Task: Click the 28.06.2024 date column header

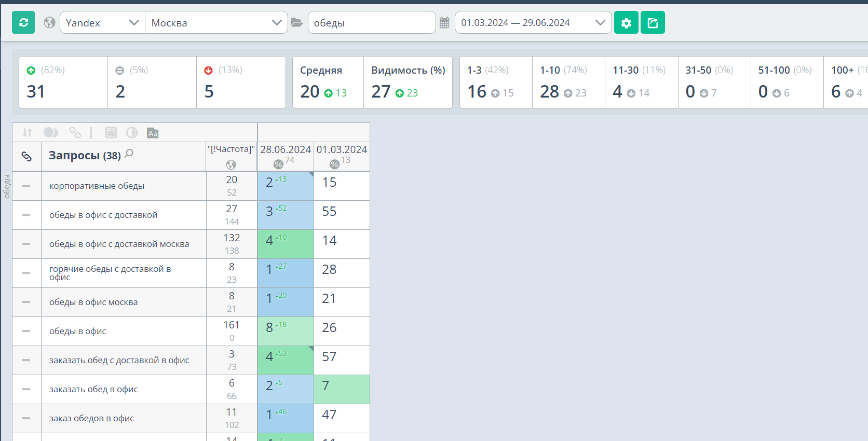Action: 286,149
